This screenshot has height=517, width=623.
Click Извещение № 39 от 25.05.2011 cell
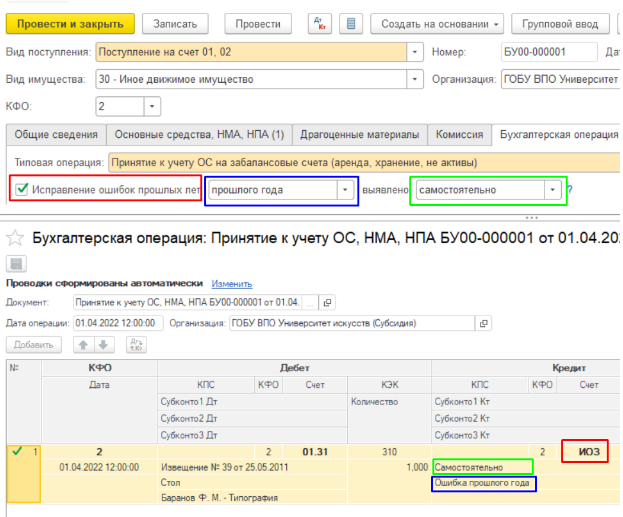click(253, 467)
